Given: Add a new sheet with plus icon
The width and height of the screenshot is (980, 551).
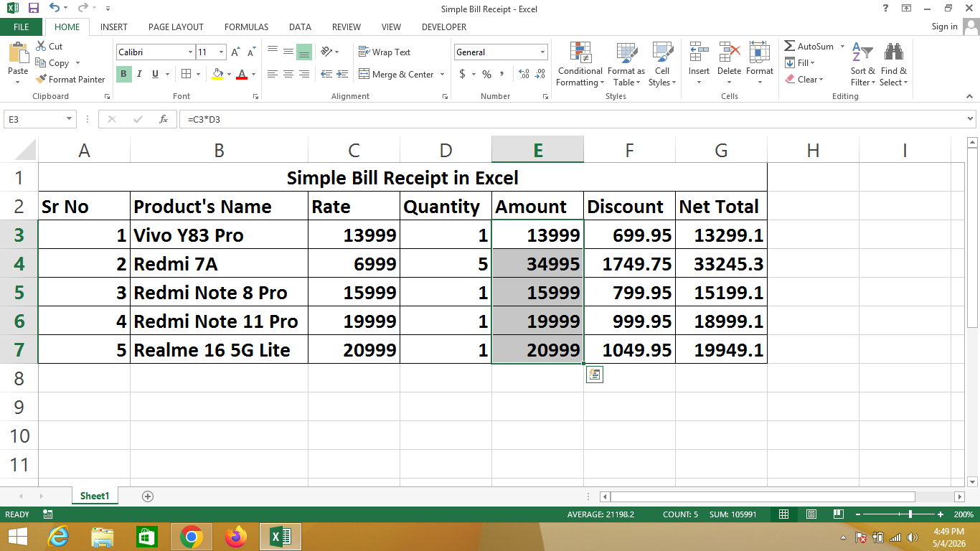Looking at the screenshot, I should [148, 496].
